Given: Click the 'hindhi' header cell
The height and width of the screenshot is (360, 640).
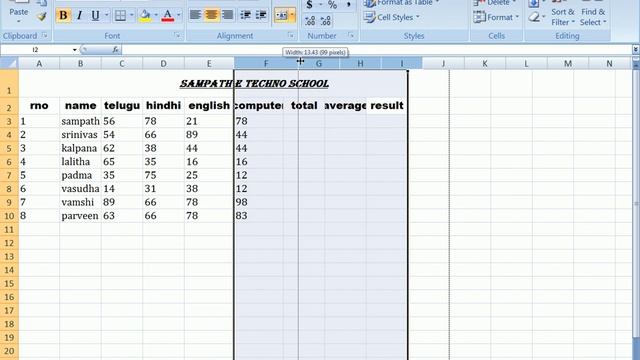Looking at the screenshot, I should (163, 106).
